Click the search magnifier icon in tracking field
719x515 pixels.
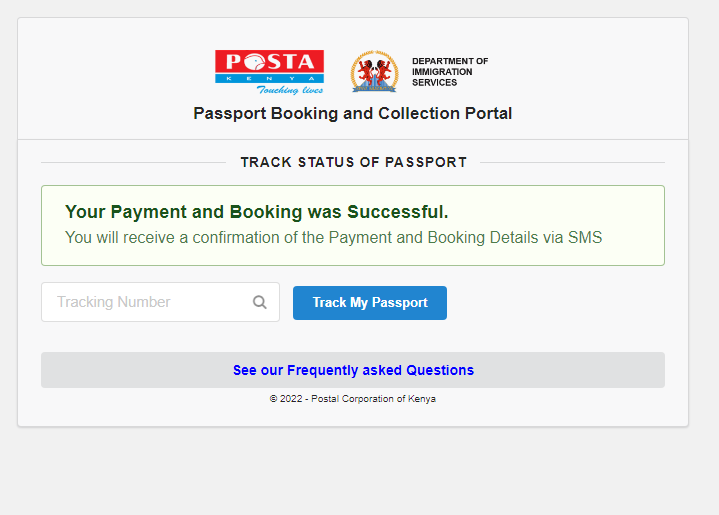pos(260,302)
